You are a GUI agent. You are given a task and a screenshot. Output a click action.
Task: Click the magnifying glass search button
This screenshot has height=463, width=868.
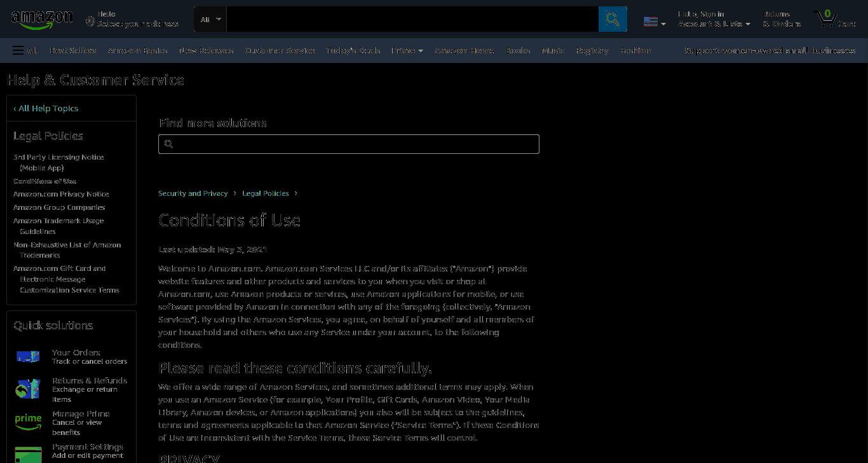(x=613, y=19)
